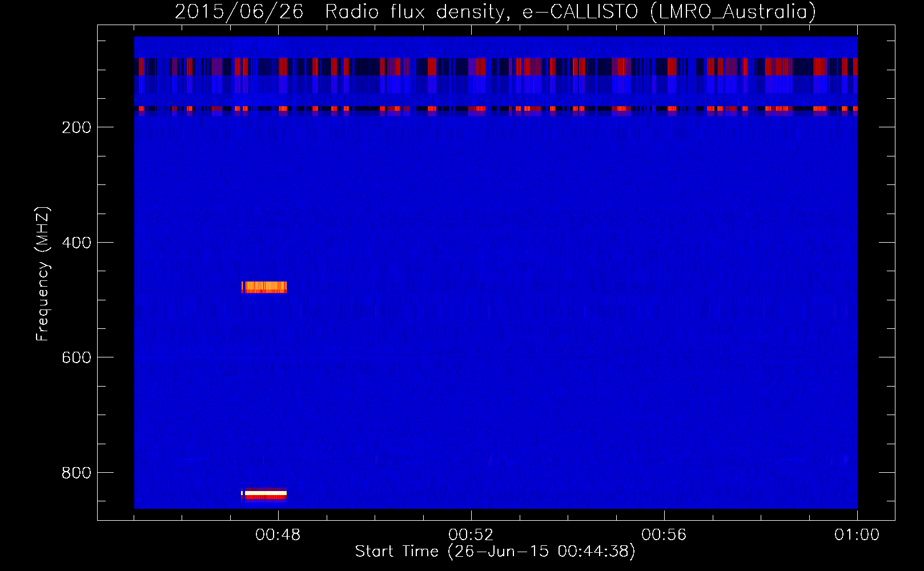Click the 00:48 time axis label
Viewport: 924px width, 571px height.
[278, 535]
